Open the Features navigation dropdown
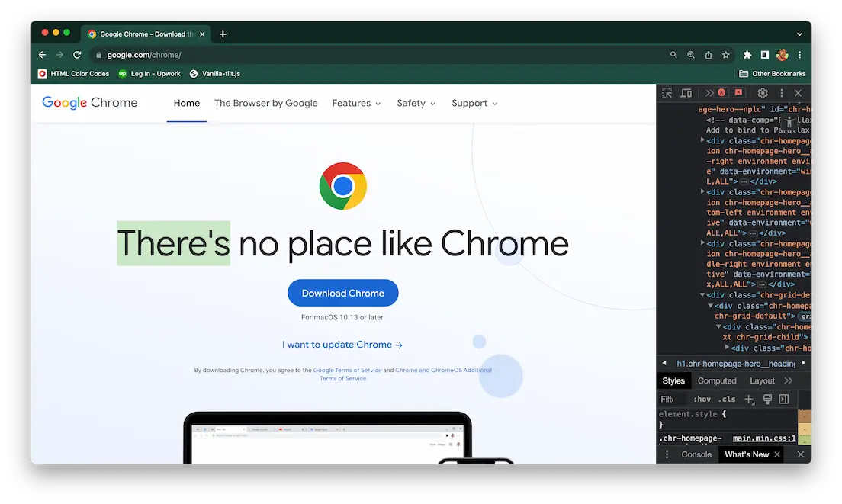 click(x=355, y=103)
